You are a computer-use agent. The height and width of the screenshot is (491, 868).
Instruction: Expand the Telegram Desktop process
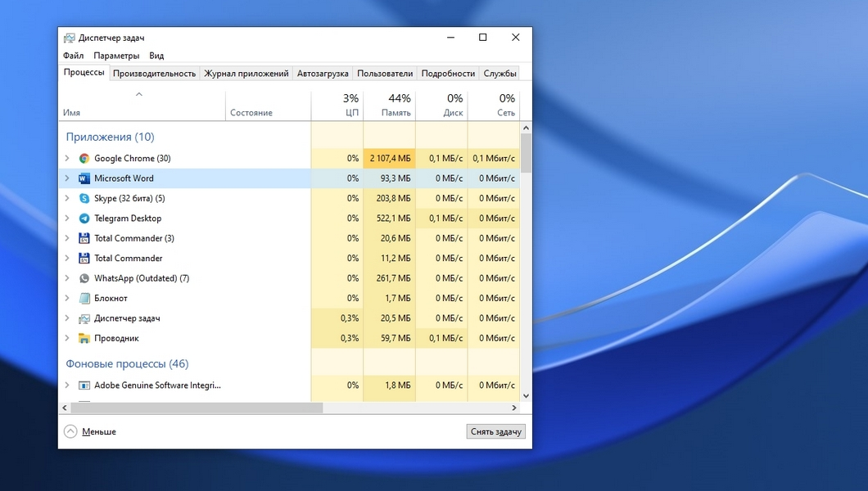pyautogui.click(x=67, y=218)
